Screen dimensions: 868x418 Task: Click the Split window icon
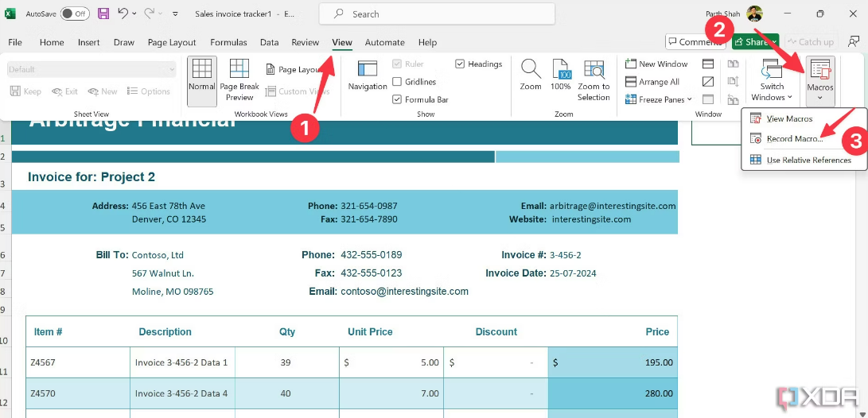[x=708, y=64]
